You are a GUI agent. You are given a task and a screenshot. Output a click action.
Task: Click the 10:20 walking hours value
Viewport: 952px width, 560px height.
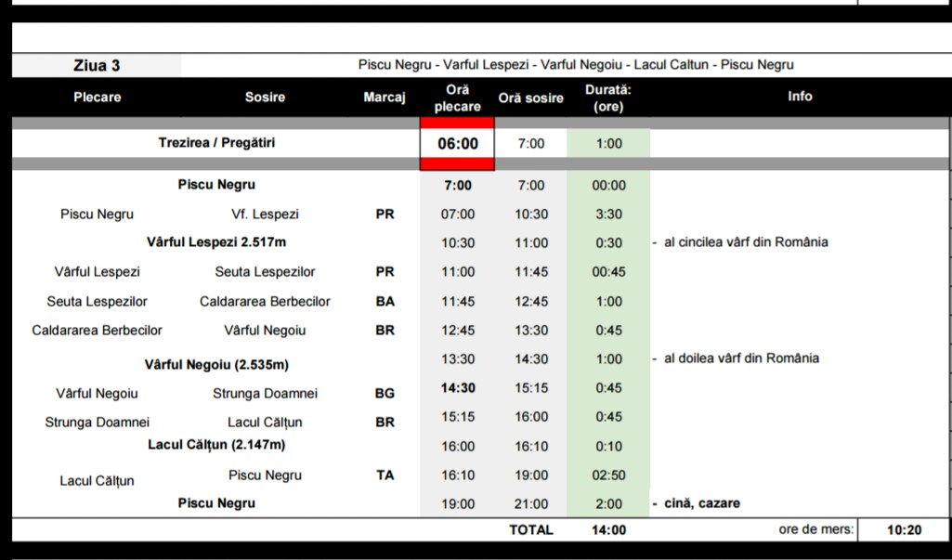coord(904,530)
